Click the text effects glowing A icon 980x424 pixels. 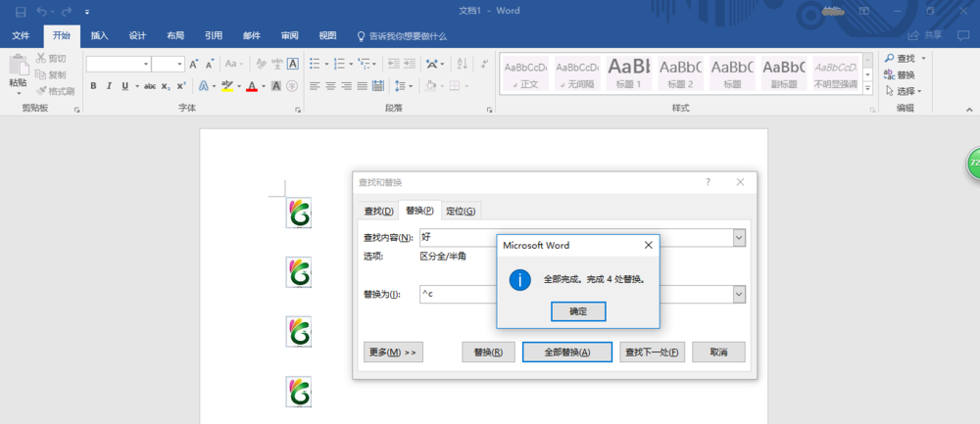click(204, 85)
